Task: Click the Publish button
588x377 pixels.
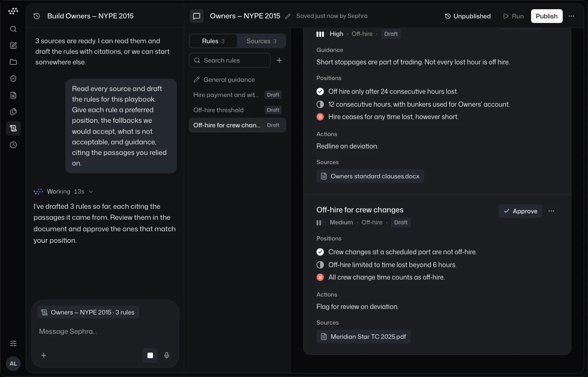Action: [547, 16]
